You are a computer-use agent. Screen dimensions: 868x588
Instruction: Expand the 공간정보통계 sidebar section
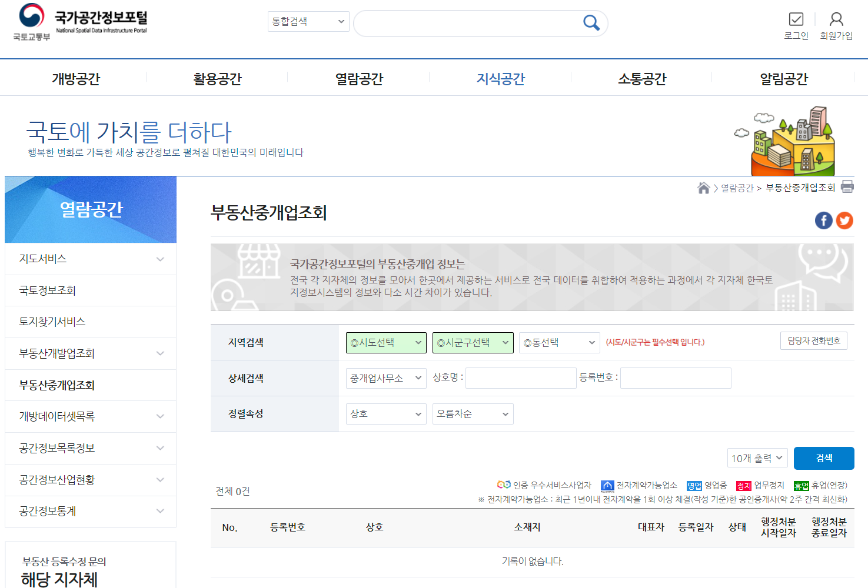point(91,511)
